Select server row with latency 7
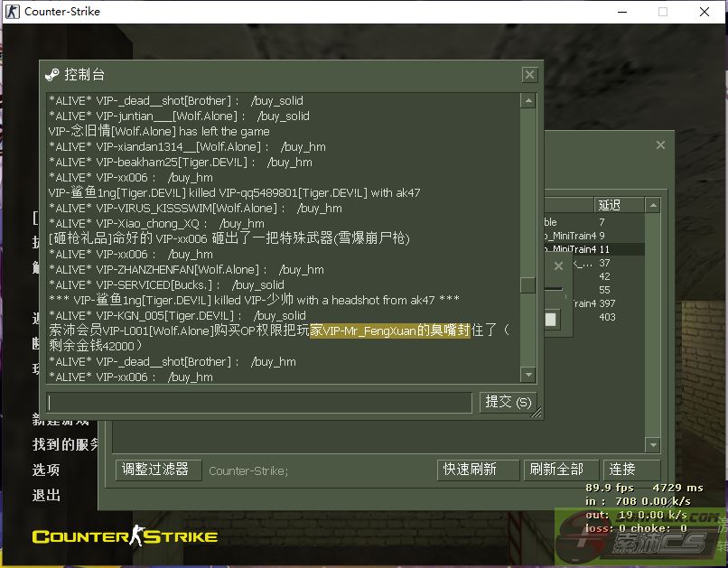728x568 pixels. (x=593, y=222)
